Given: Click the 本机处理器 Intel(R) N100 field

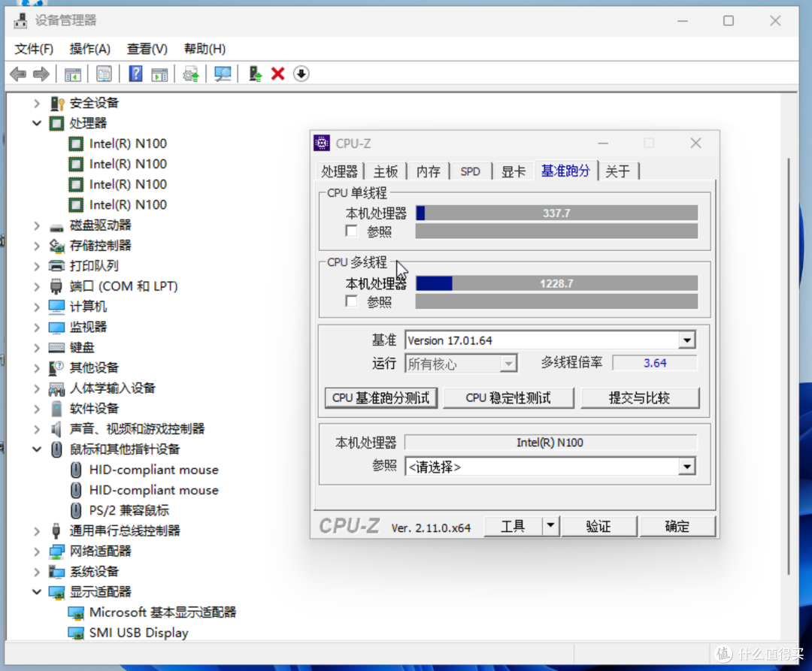Looking at the screenshot, I should click(x=550, y=443).
